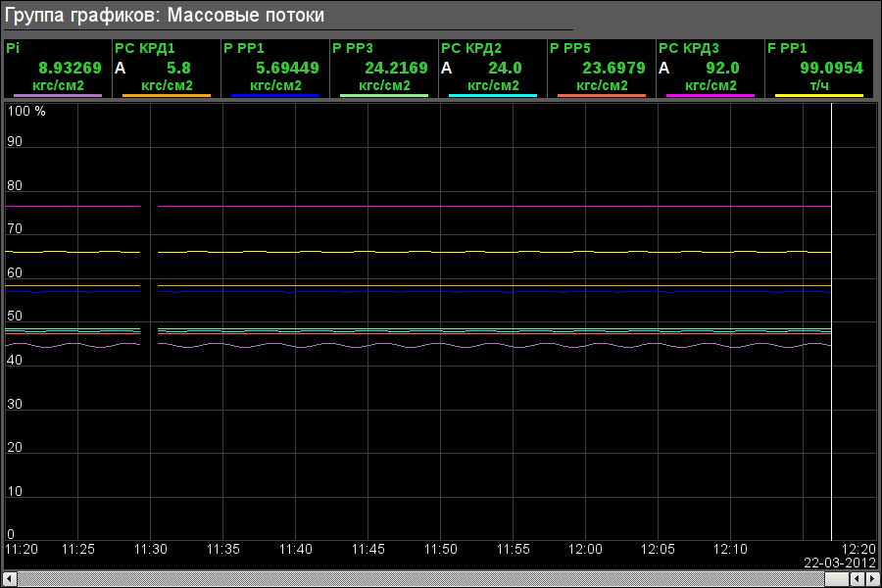Toggle the A mode indicator of PC КРД3
This screenshot has height=588, width=882.
[664, 69]
